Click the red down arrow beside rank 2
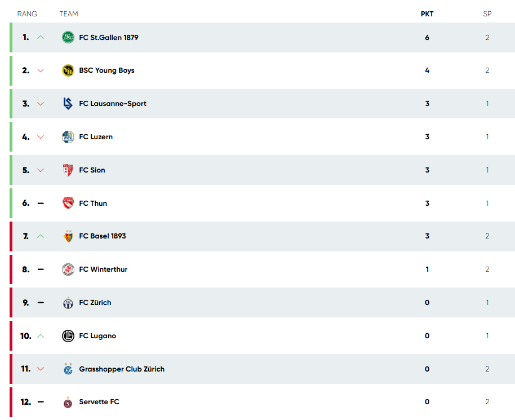The image size is (515, 420). 41,70
